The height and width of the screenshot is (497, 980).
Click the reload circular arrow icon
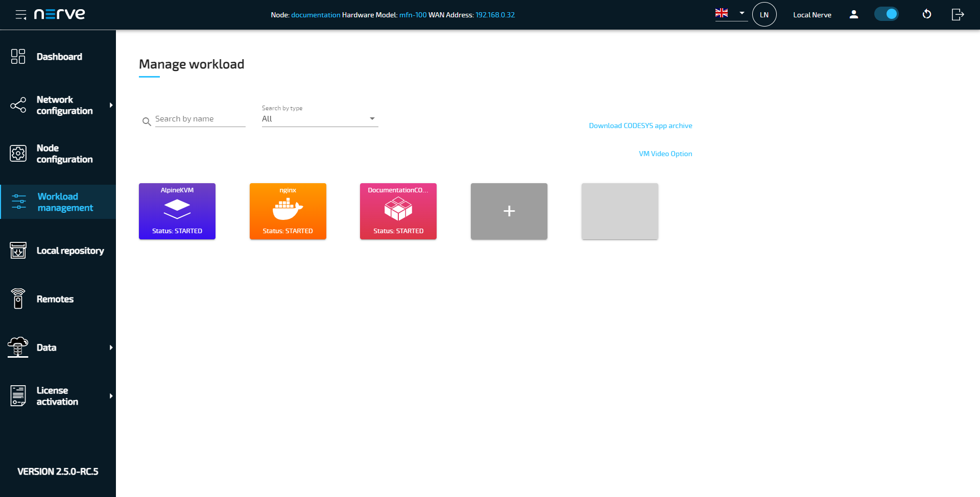coord(926,15)
